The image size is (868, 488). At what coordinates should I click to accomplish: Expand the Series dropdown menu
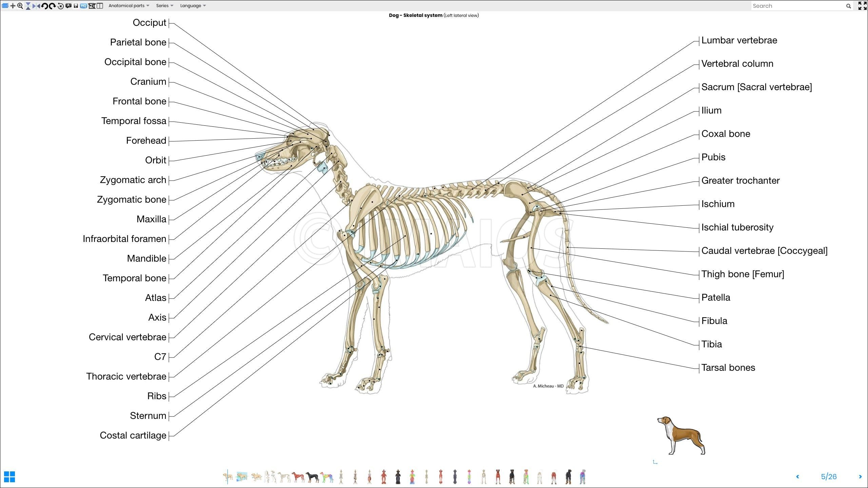(x=164, y=6)
